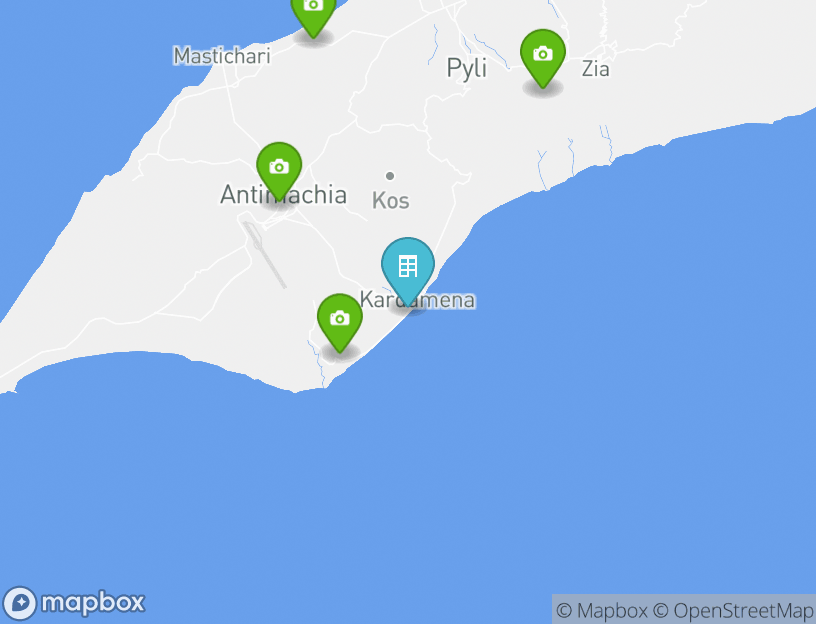This screenshot has width=816, height=624.
Task: Click the mapbox wordmark text
Action: (93, 603)
